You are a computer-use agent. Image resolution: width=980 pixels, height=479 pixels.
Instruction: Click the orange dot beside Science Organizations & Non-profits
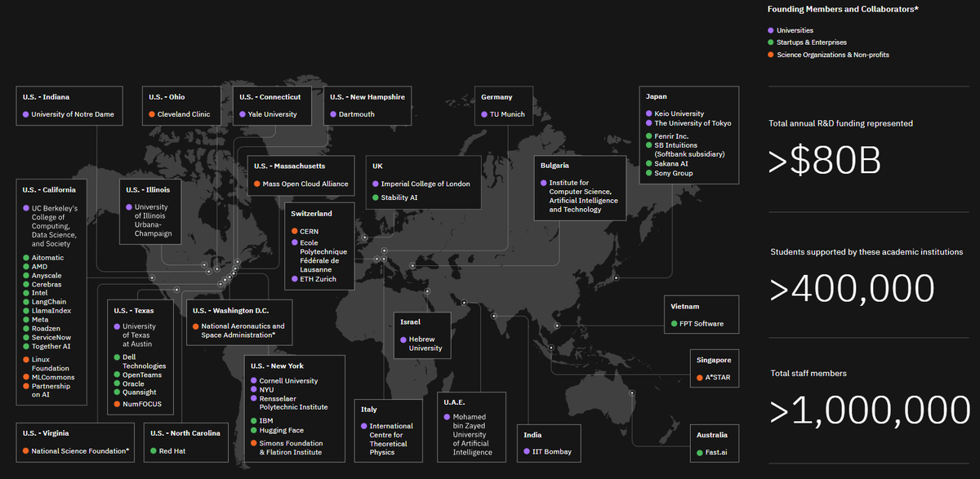pos(772,55)
